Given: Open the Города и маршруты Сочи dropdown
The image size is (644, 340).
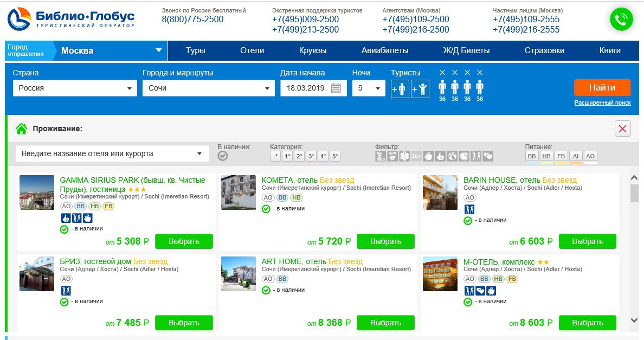Looking at the screenshot, I should (209, 88).
